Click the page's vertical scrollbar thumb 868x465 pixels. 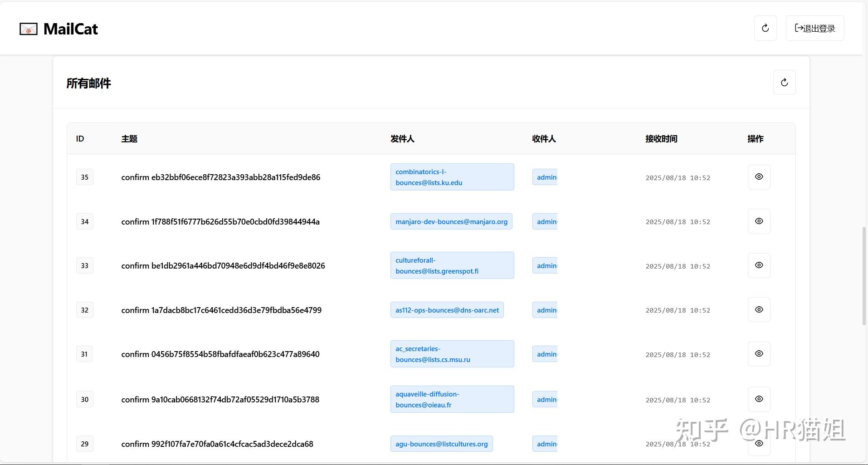[864, 276]
